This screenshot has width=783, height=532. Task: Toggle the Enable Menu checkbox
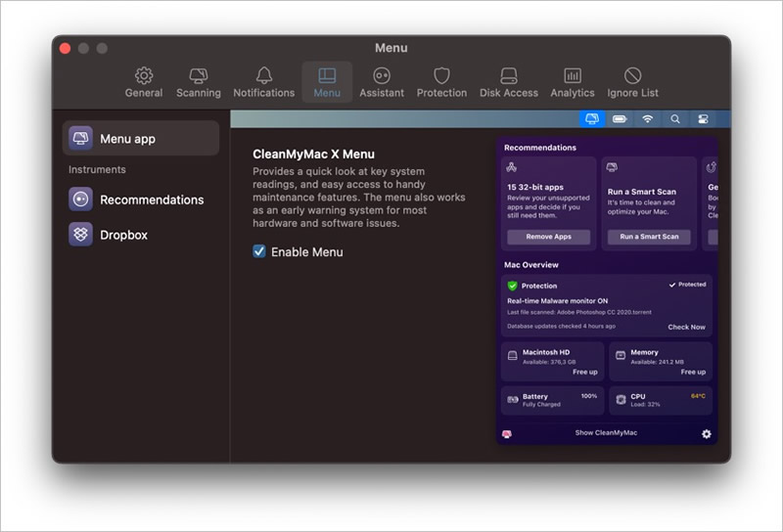pyautogui.click(x=259, y=251)
